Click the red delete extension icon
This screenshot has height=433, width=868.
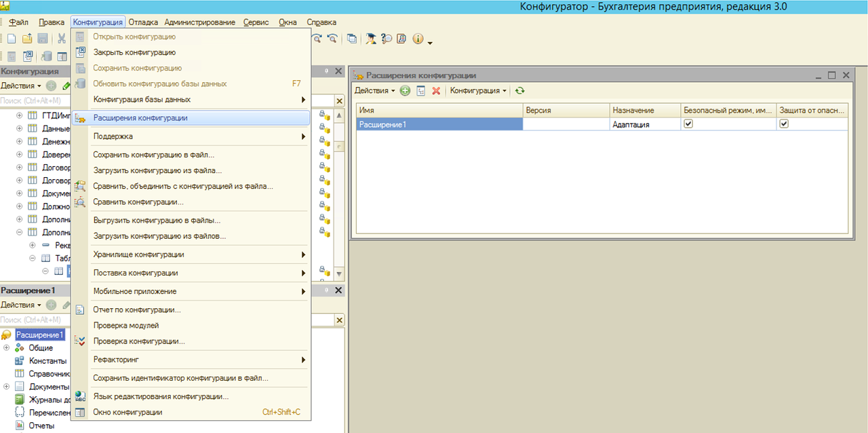[436, 91]
